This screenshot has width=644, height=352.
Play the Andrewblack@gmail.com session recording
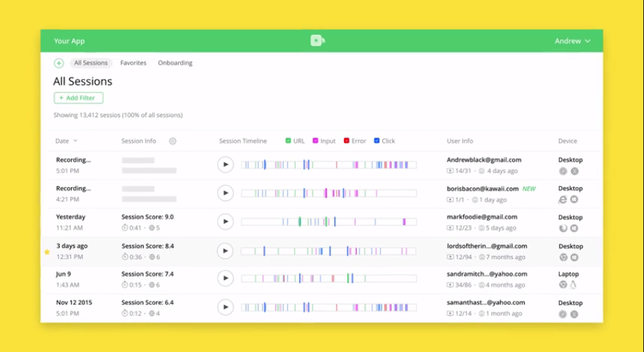225,165
